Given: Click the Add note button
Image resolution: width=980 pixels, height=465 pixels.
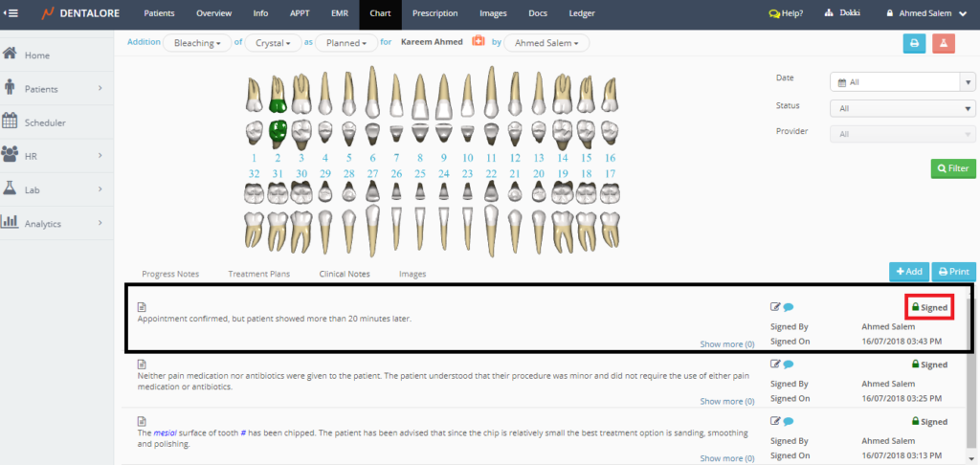Looking at the screenshot, I should click(908, 273).
